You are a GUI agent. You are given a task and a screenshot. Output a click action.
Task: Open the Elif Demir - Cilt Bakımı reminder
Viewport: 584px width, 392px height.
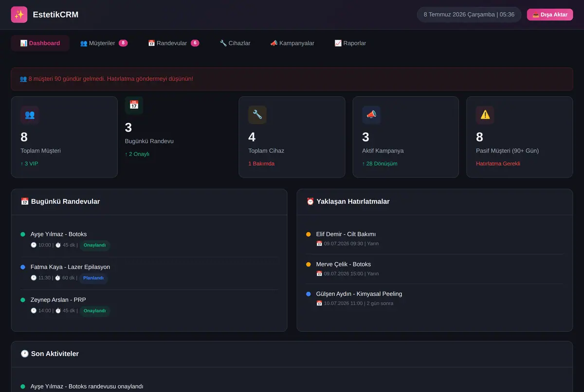(435, 239)
